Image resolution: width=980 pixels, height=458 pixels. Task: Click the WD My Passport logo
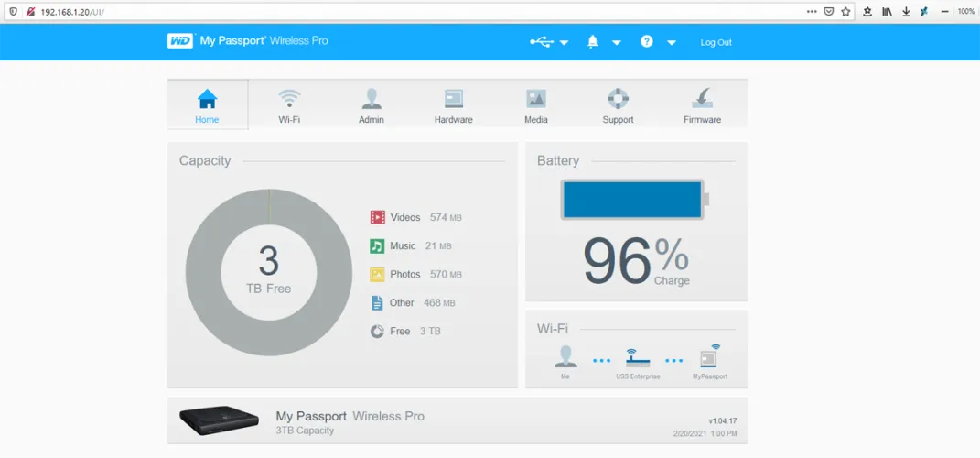coord(247,41)
